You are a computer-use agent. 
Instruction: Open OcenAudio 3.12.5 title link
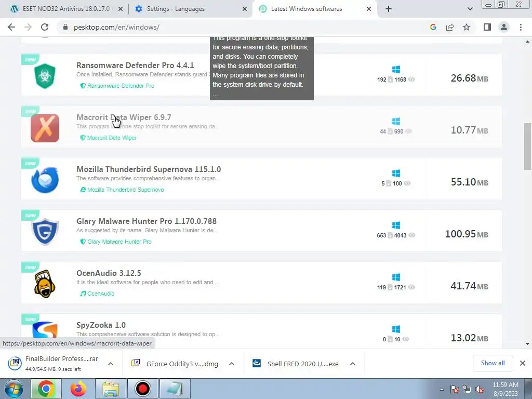click(109, 273)
